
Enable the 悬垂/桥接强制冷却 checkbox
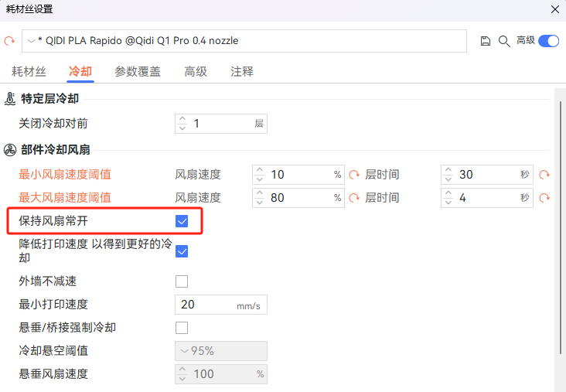tap(182, 328)
